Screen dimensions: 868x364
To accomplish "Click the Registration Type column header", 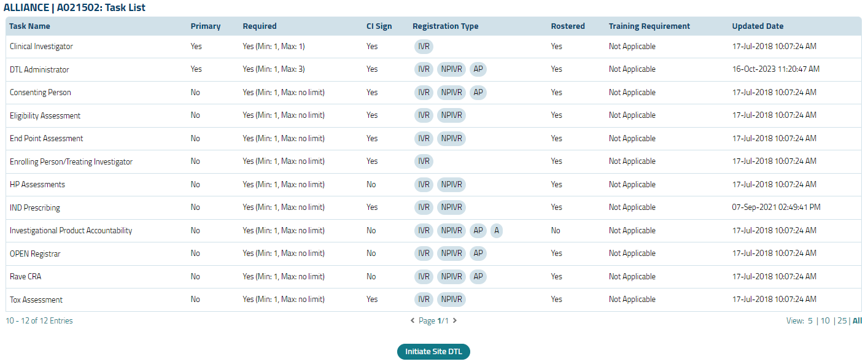I will pyautogui.click(x=445, y=26).
